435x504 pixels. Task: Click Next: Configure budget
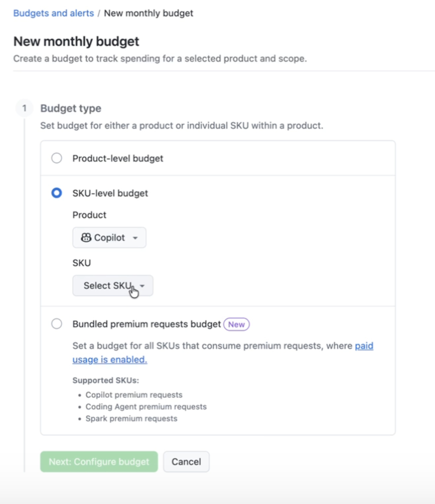click(x=99, y=461)
